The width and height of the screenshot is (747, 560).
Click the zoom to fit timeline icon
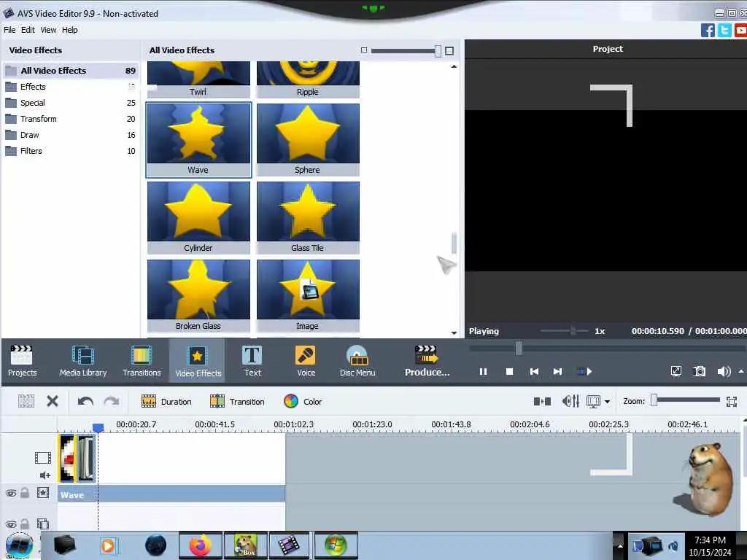732,402
